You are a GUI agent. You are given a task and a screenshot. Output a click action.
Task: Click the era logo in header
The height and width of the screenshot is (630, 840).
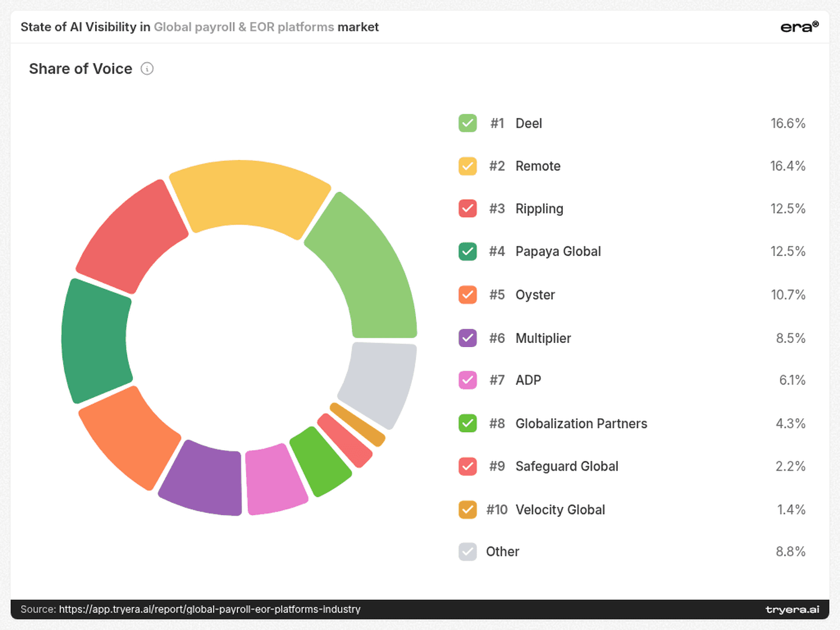(799, 27)
